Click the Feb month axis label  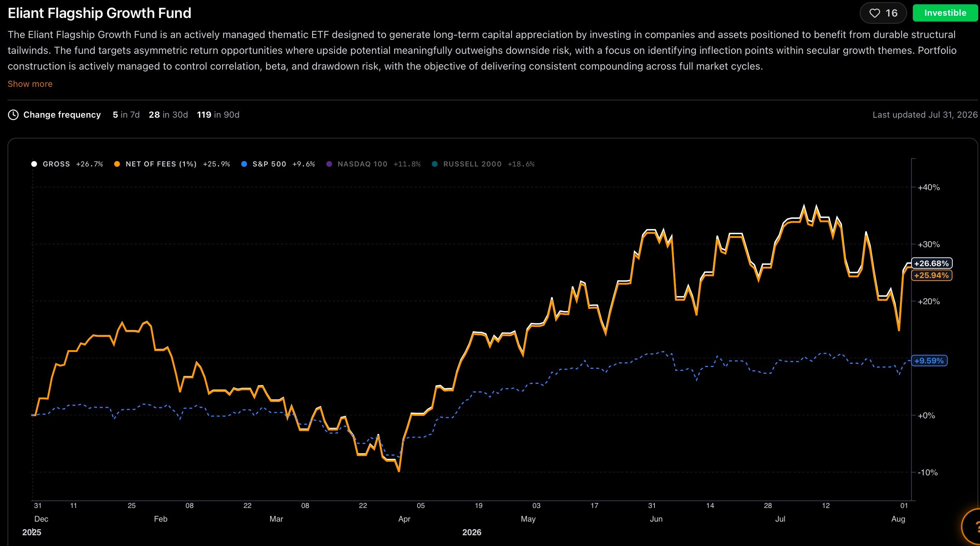(160, 519)
